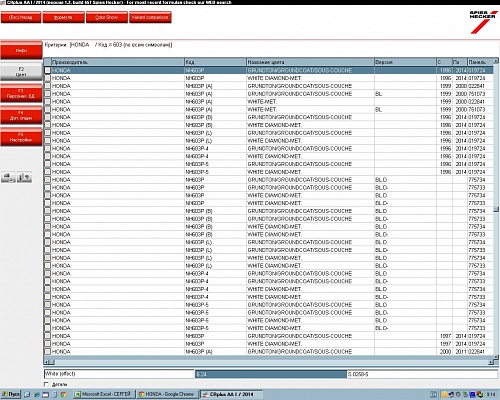The height and width of the screenshot is (400, 500).
Task: Select 1997 cell in NH603P WHITE DIAMOND-MET. row
Action: (444, 344)
